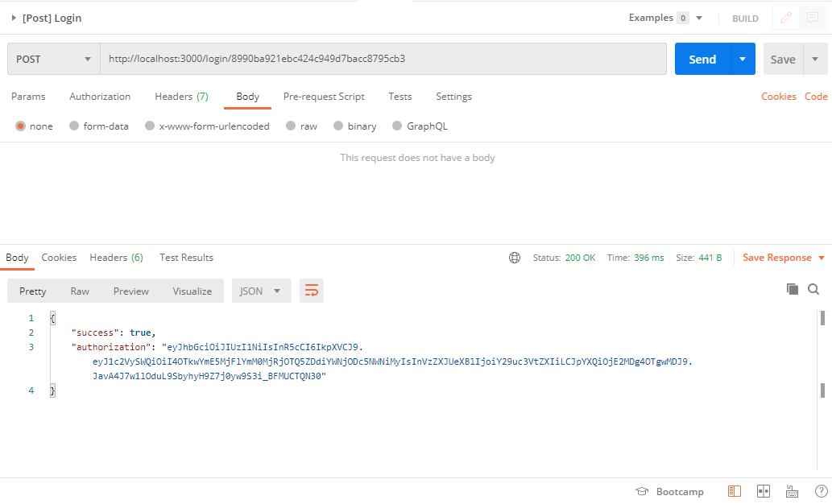Toggle sidebar layout icon
The width and height of the screenshot is (832, 504).
tap(735, 491)
